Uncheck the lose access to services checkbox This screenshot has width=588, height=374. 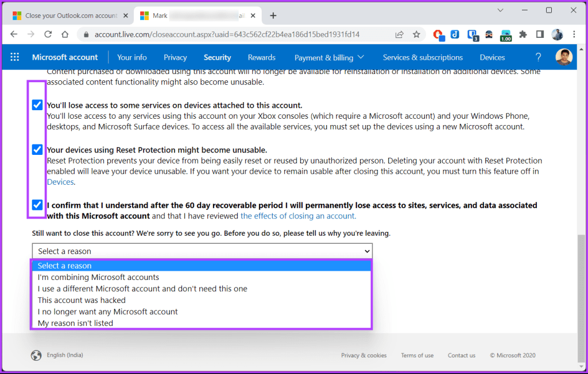tap(37, 105)
